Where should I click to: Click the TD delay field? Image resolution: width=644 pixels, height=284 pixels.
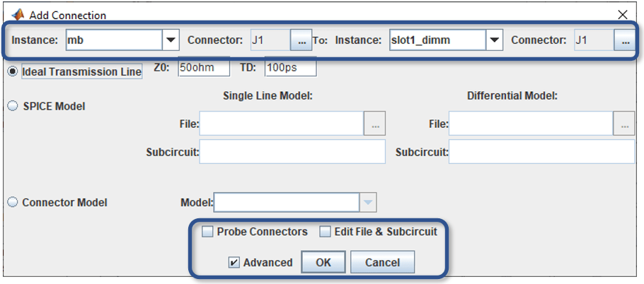click(x=290, y=68)
